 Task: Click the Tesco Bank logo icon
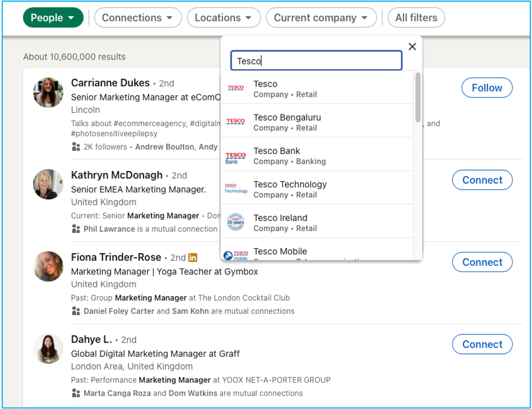click(236, 158)
